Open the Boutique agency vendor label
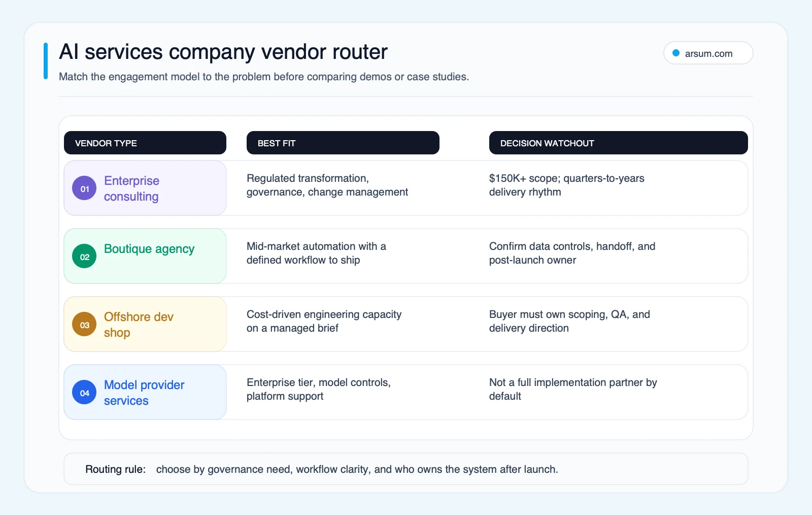Image resolution: width=812 pixels, height=515 pixels. click(149, 249)
